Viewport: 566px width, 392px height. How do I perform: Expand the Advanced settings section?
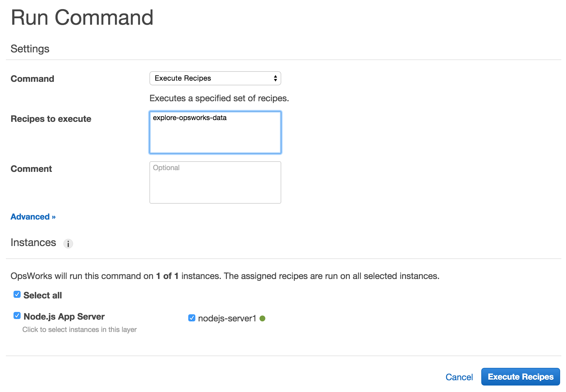[33, 217]
